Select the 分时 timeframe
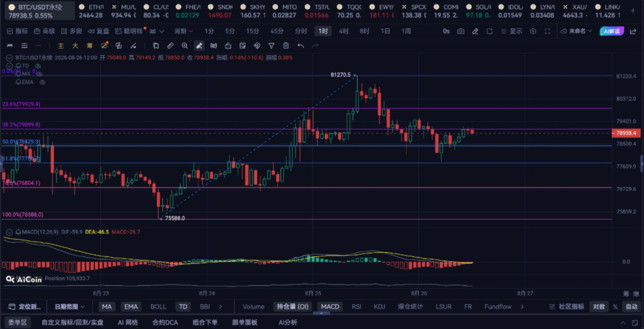Screen dimensions: 644x329 coord(301,31)
